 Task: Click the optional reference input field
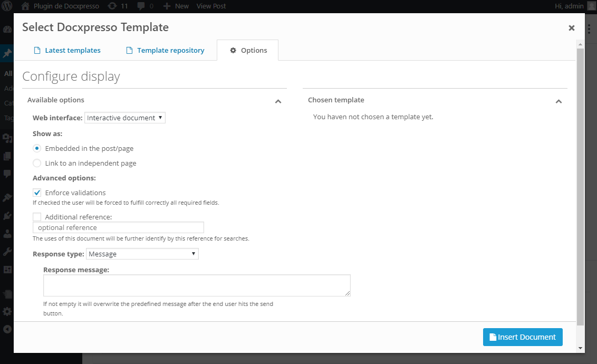click(119, 227)
